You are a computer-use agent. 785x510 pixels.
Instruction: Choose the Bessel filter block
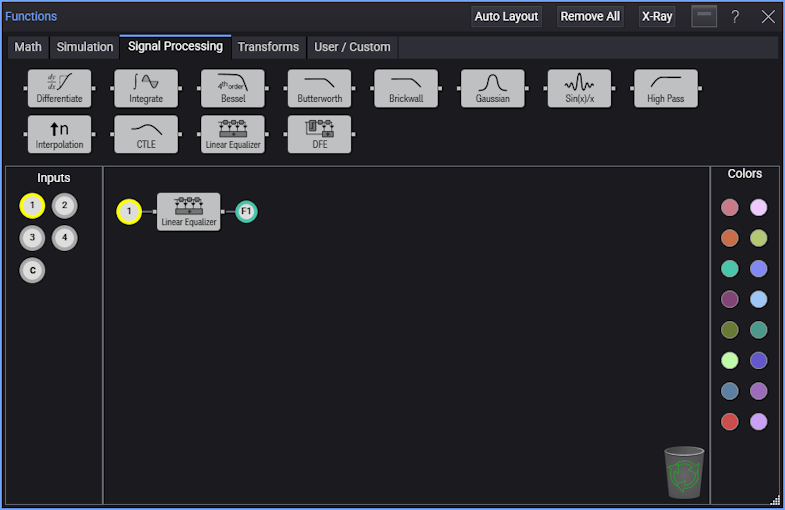tap(232, 88)
